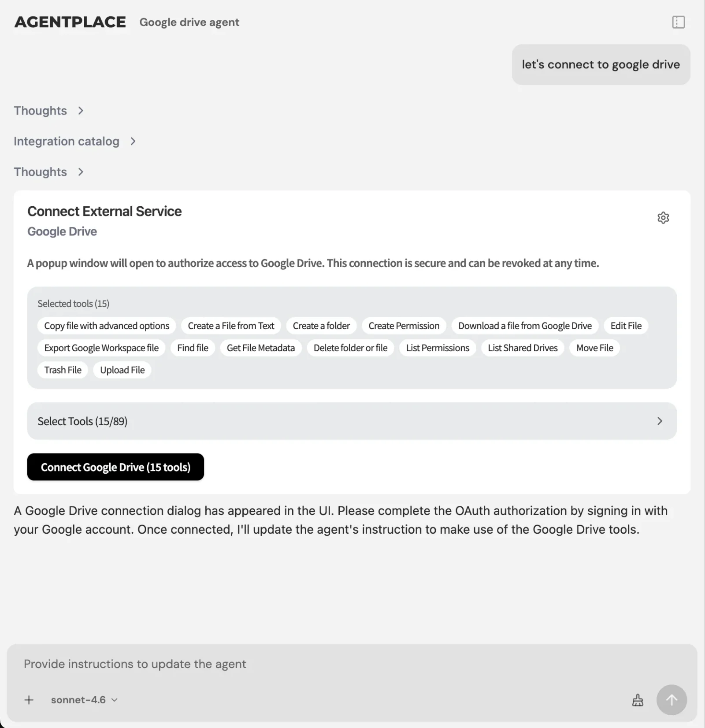This screenshot has width=705, height=728.
Task: Open the Select Tools (15/89) list
Action: pos(352,421)
